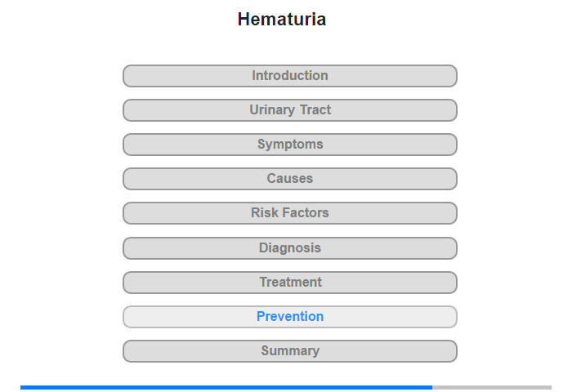Open the highlighted Prevention section
572x392 pixels.
point(289,317)
